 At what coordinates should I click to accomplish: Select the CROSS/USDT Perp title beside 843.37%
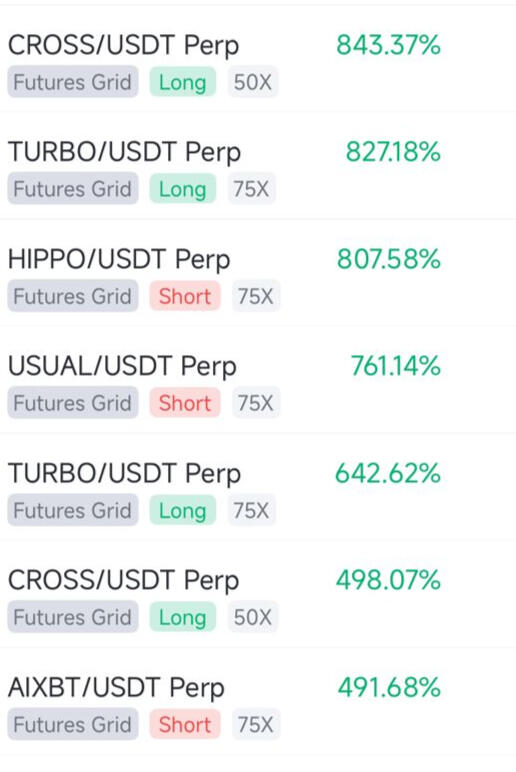[124, 46]
